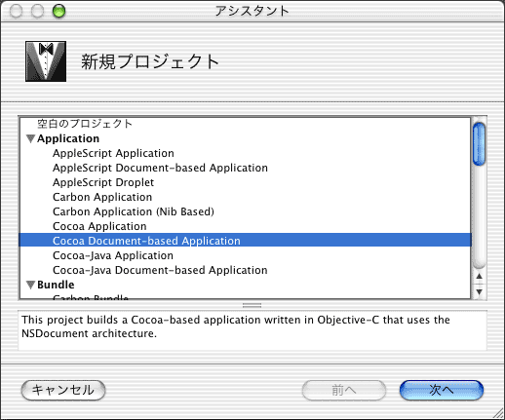Choose Cocoa Application template

[99, 226]
